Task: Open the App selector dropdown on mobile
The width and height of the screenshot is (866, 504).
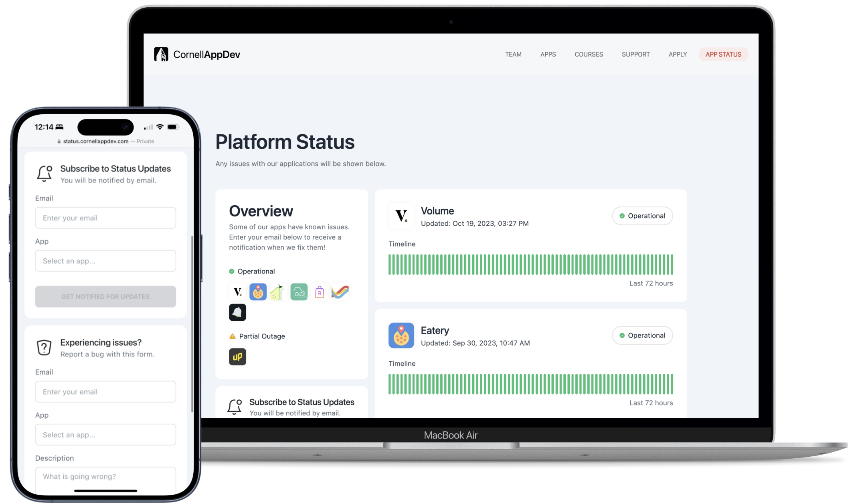Action: click(x=105, y=260)
